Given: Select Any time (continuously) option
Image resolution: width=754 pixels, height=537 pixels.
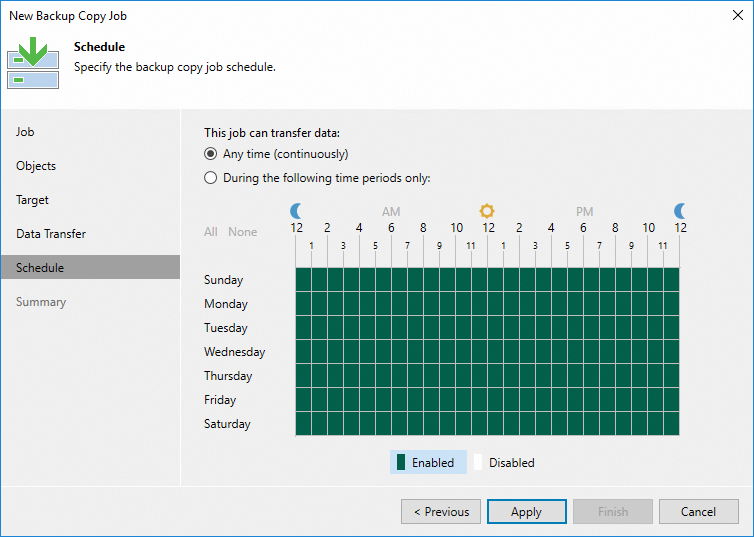Looking at the screenshot, I should pyautogui.click(x=210, y=154).
